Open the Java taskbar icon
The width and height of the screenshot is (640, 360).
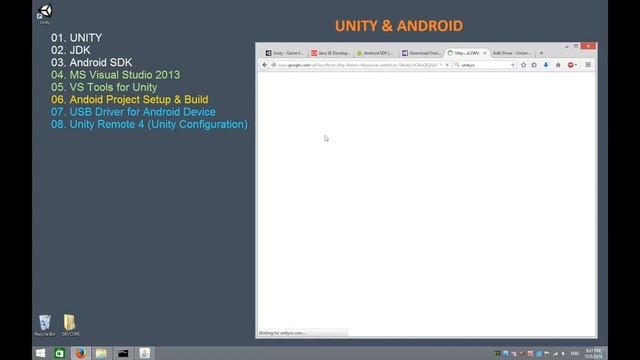144,353
